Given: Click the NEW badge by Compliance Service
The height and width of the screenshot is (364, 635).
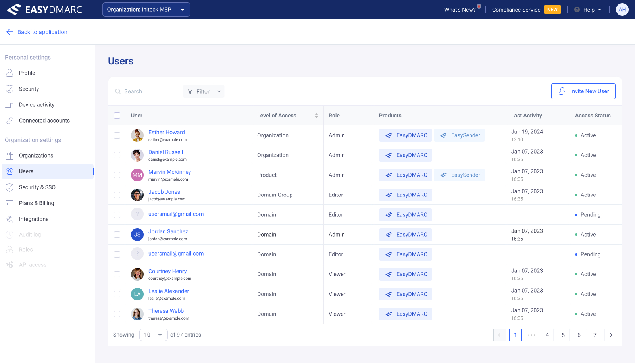Looking at the screenshot, I should pos(552,10).
